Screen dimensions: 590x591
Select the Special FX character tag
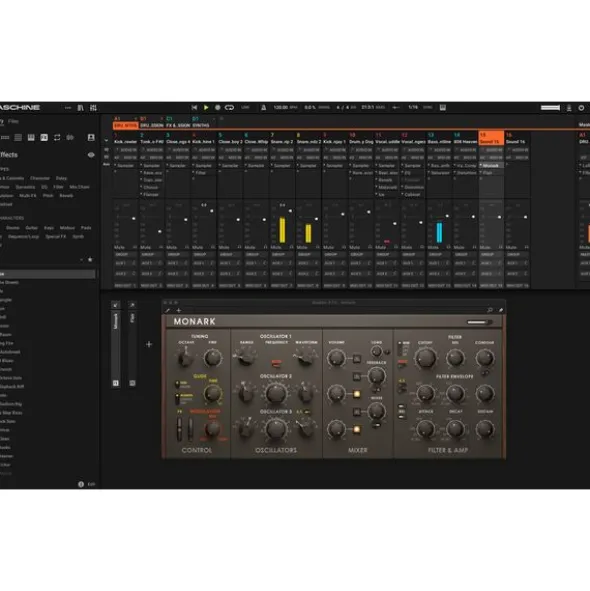(55, 237)
